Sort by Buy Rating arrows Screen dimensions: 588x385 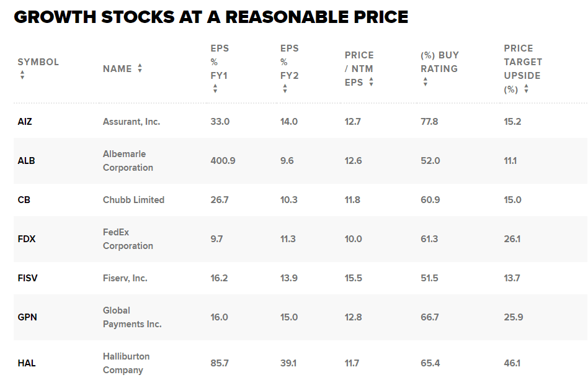[x=425, y=82]
